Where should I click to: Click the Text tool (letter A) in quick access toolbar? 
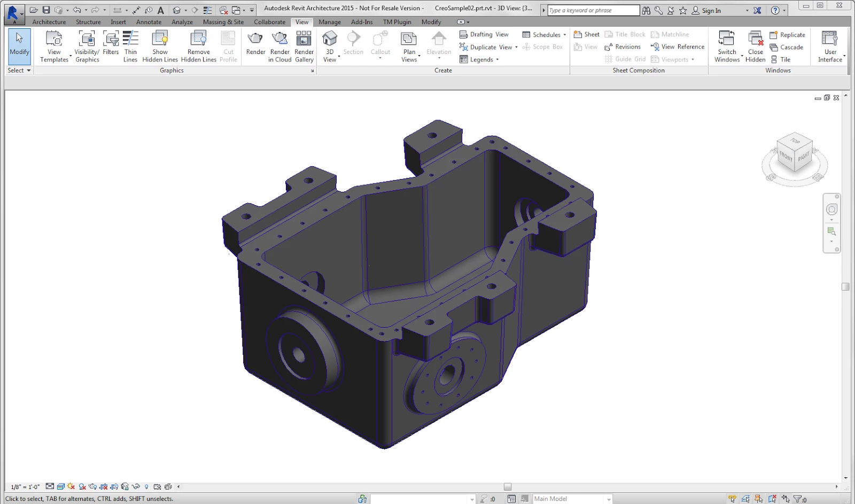(x=161, y=10)
